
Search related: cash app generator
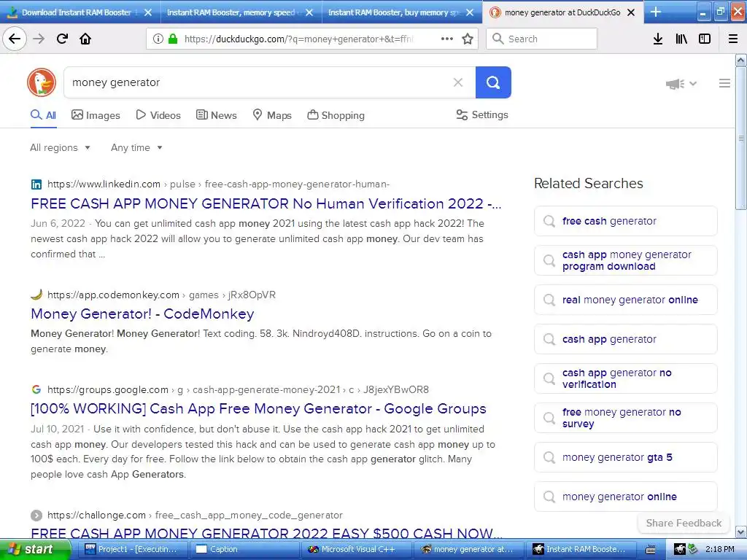[625, 339]
